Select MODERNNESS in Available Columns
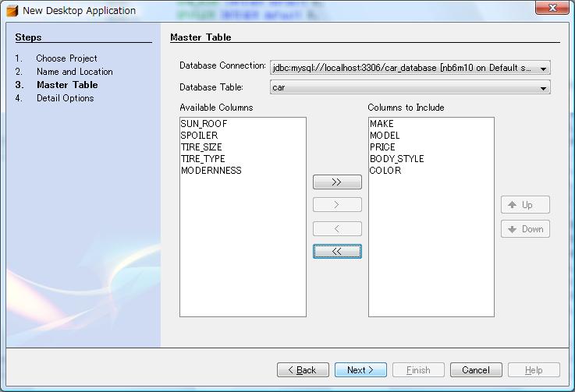This screenshot has width=575, height=392. click(211, 171)
